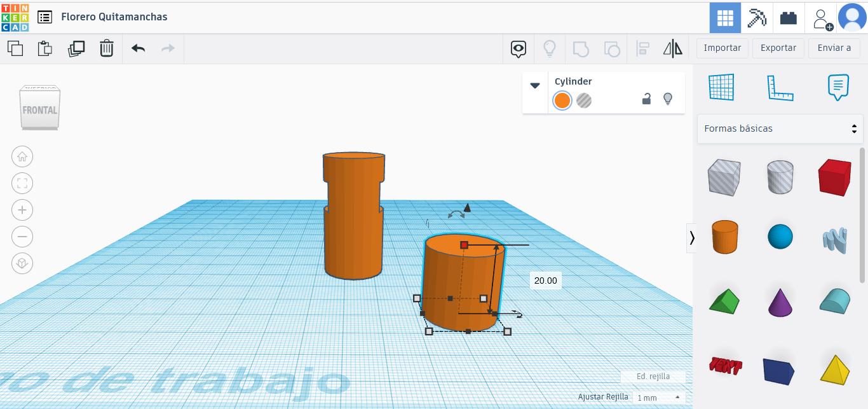Invite a collaborator with add-person icon
The width and height of the screenshot is (868, 409).
[x=822, y=18]
